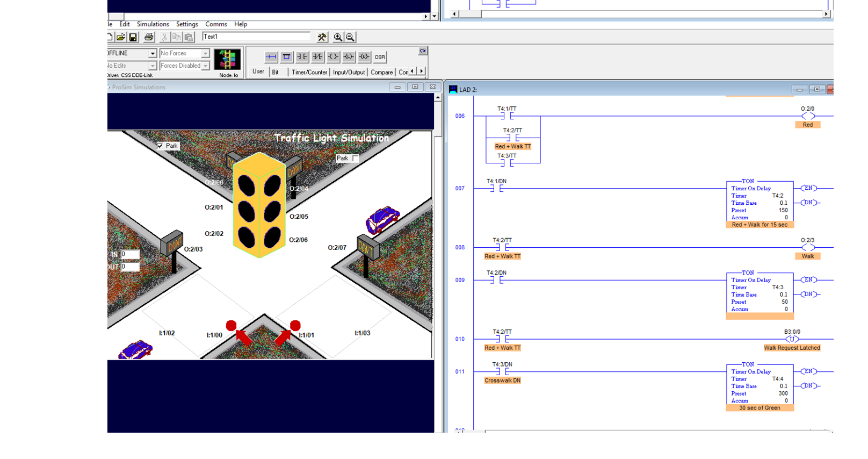Zoom out with the magnifier minus icon
Screen dimensions: 868x459
click(x=350, y=37)
